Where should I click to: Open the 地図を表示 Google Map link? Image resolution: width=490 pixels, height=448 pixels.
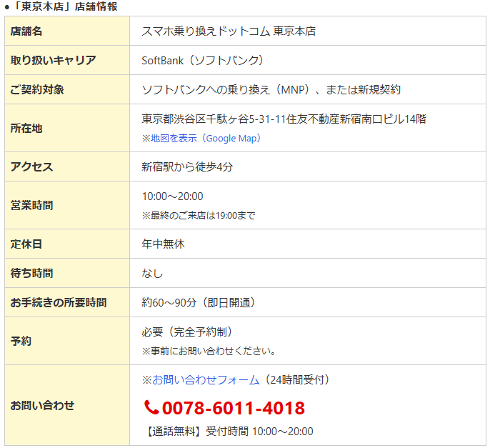(206, 138)
